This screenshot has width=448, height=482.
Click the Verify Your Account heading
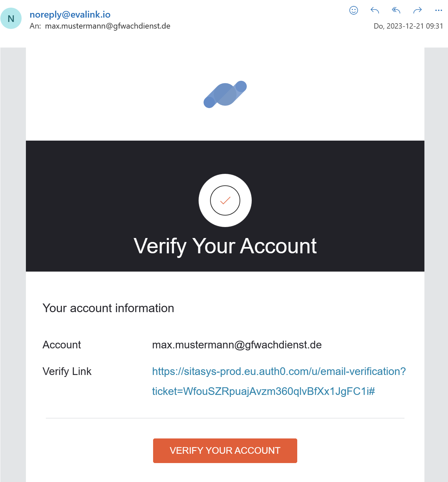click(225, 246)
